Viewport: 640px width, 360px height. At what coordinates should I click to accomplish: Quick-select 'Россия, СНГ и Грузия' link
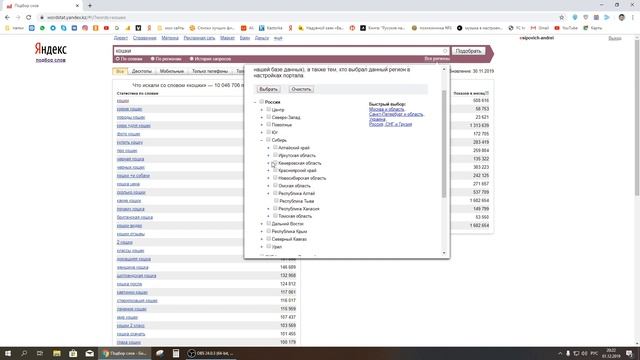pos(390,124)
